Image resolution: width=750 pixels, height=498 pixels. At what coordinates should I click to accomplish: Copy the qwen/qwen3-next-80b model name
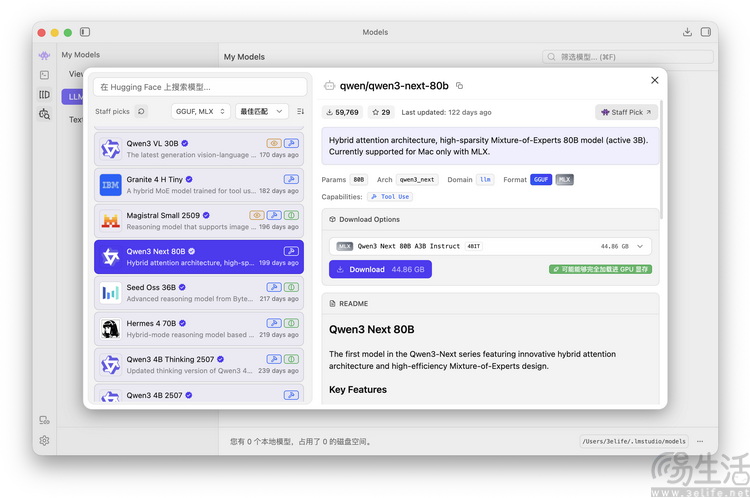460,86
